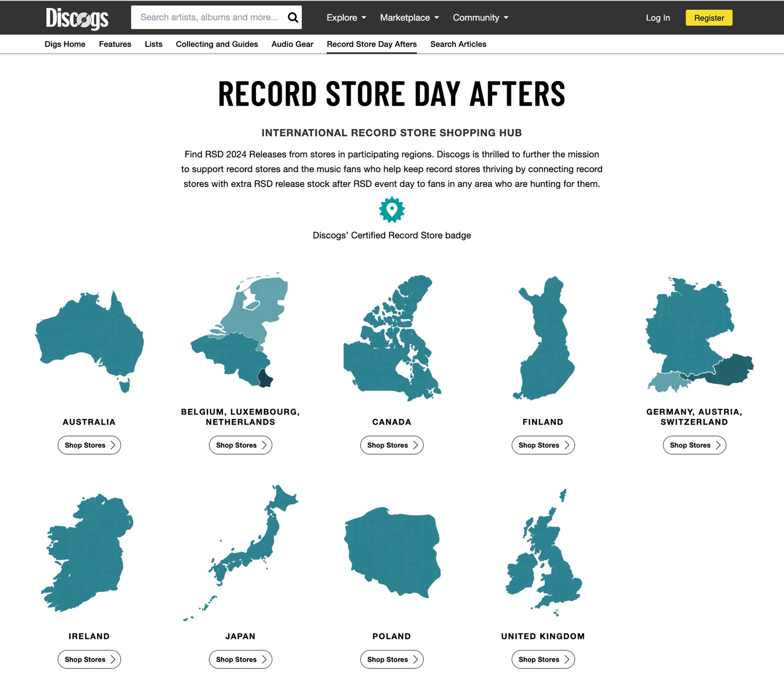Focus the search artists and albums field
784x675 pixels.
(210, 17)
